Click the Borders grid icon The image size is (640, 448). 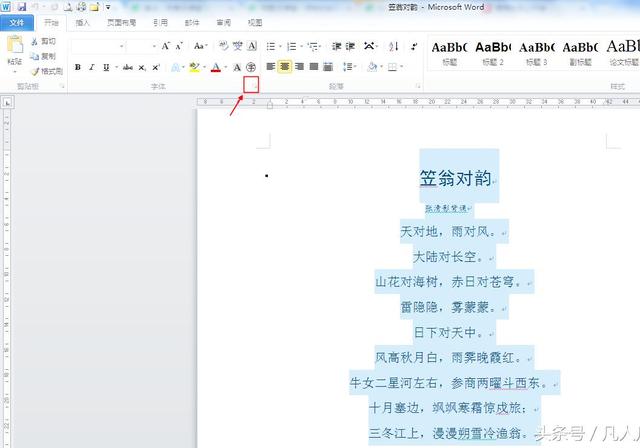(x=392, y=67)
